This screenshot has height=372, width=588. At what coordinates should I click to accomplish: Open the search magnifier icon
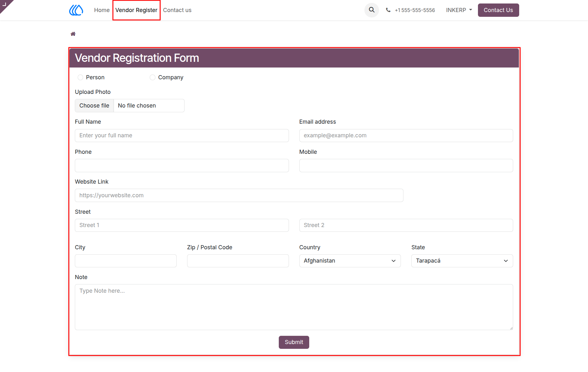(x=372, y=10)
